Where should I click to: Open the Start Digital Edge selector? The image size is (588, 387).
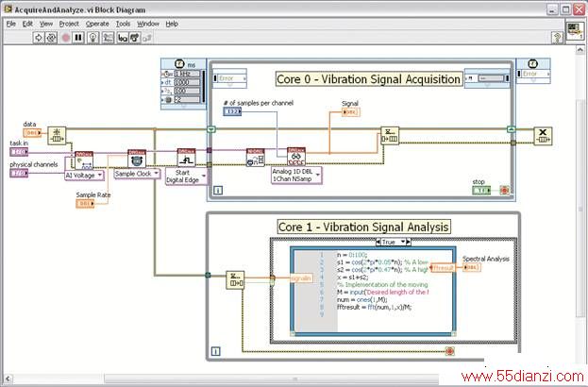186,177
